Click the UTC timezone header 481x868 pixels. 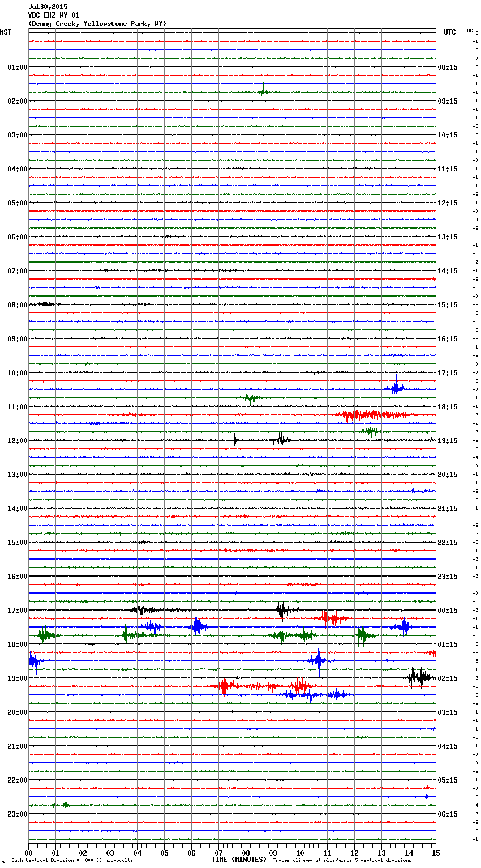point(449,32)
